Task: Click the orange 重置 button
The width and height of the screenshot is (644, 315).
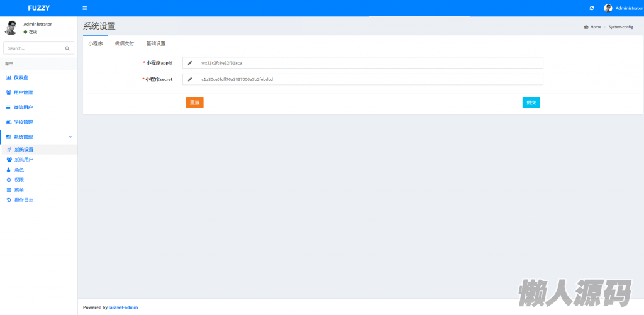Action: click(195, 102)
